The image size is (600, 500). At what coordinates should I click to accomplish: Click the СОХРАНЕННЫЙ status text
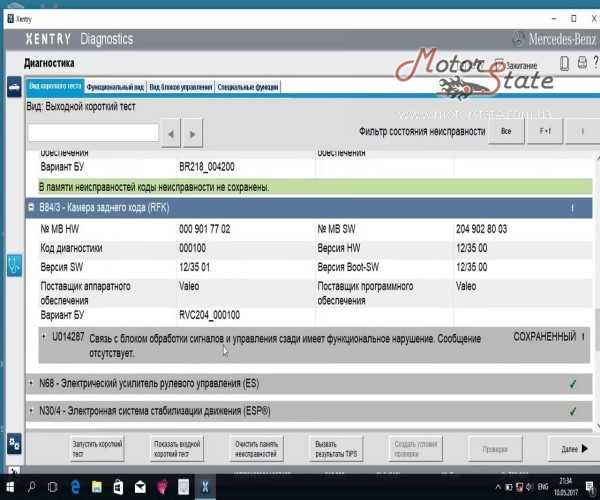(x=545, y=337)
